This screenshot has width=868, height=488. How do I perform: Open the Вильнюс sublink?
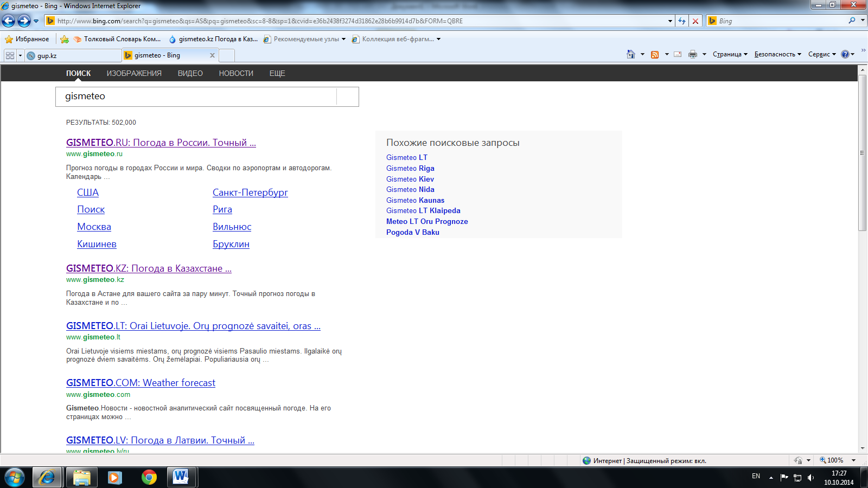coord(232,227)
